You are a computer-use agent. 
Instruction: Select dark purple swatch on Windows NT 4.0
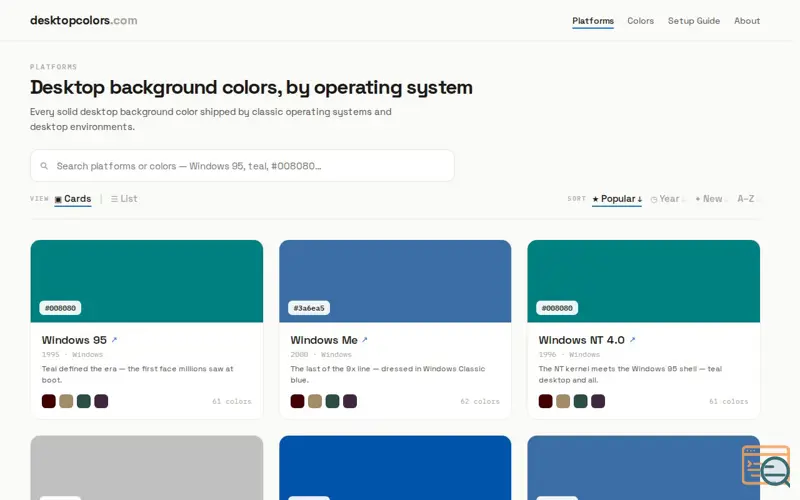598,402
